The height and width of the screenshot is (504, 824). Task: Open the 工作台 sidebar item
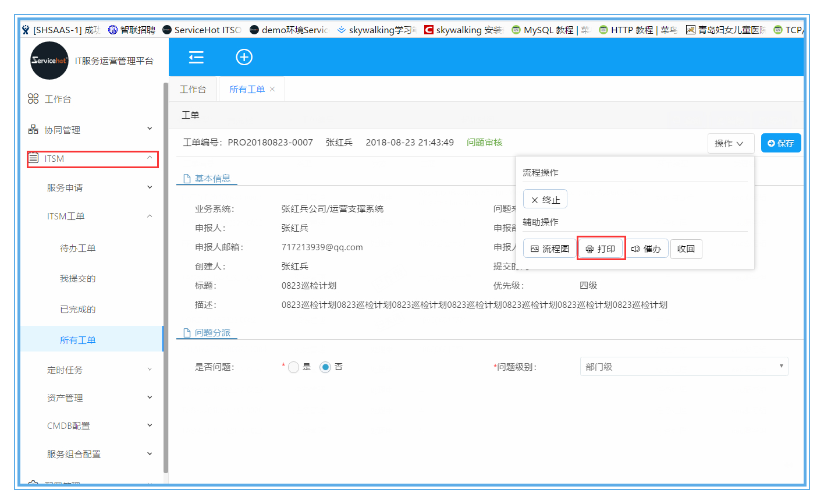tap(58, 100)
